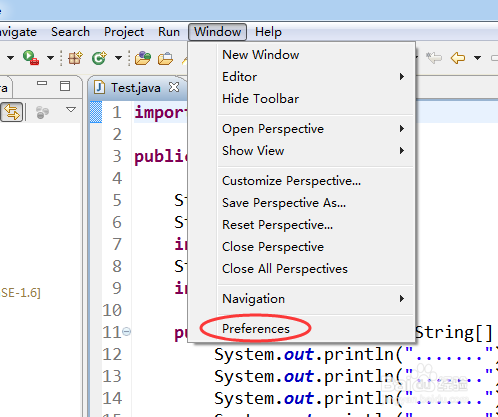This screenshot has width=498, height=417.
Task: Select Reset Perspective... menu item
Action: 301,225
